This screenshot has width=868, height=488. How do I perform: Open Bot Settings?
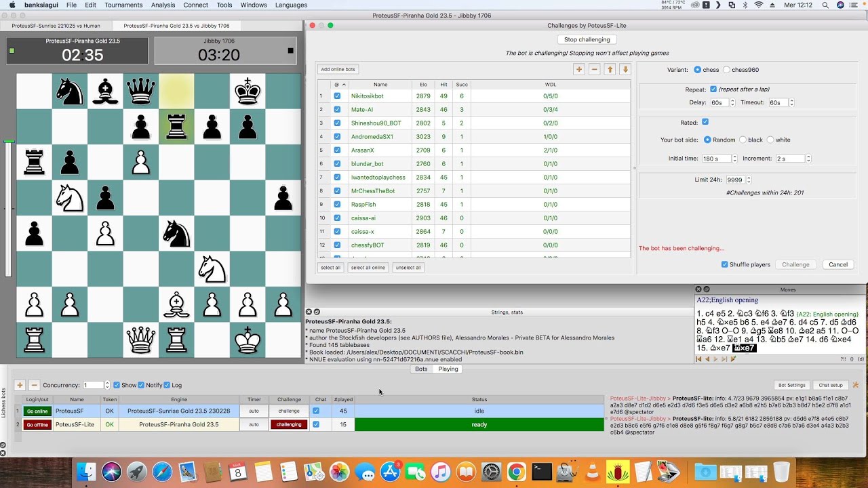point(791,385)
